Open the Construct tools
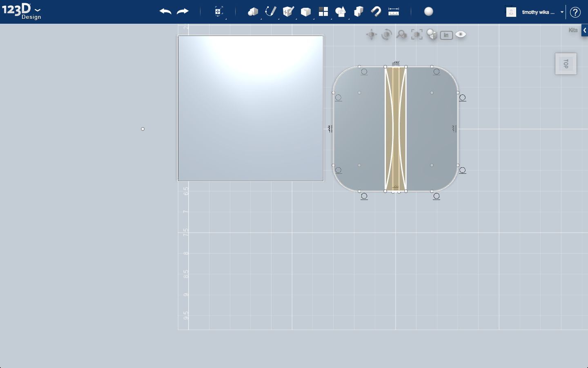Image resolution: width=588 pixels, height=368 pixels. (288, 11)
